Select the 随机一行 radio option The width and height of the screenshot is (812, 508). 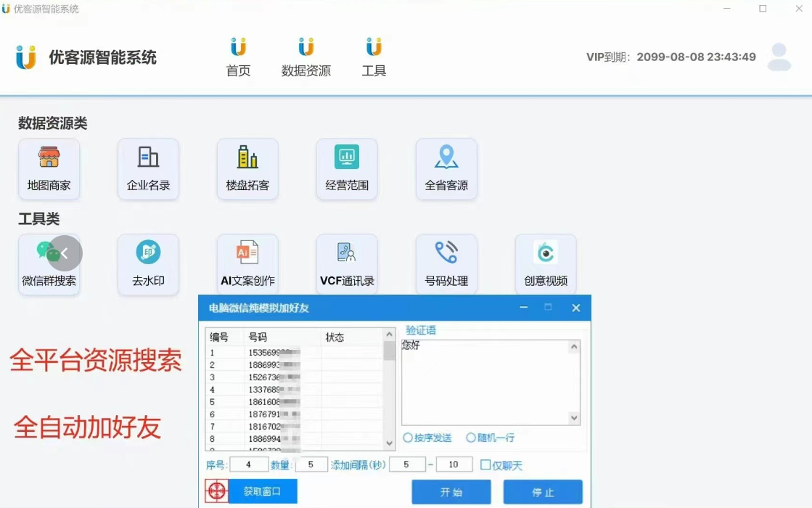(x=471, y=438)
